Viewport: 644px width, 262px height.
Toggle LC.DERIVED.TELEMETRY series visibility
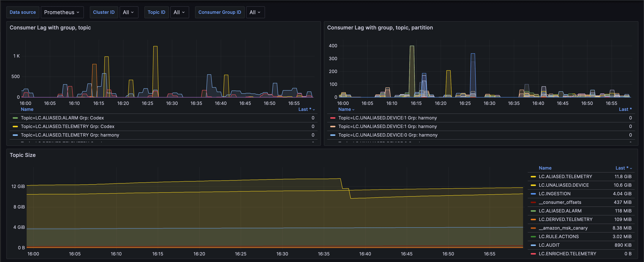565,220
